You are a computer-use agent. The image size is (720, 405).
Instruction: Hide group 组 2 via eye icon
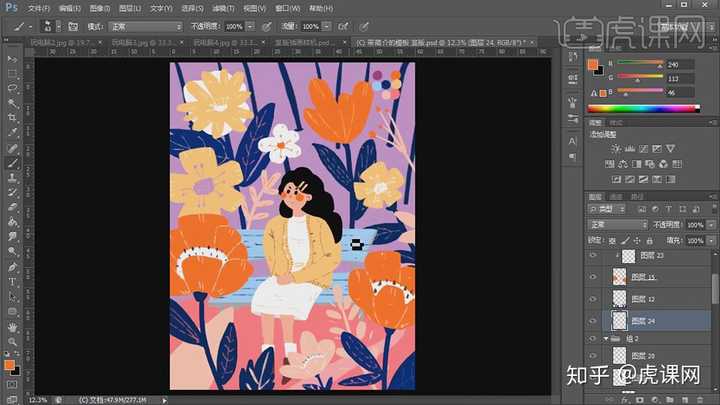[593, 339]
